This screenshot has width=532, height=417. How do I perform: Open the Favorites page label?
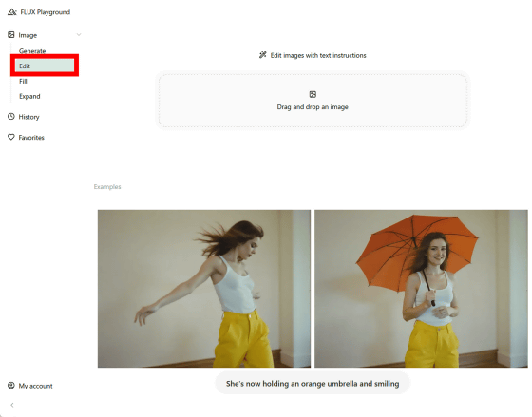[x=31, y=138]
